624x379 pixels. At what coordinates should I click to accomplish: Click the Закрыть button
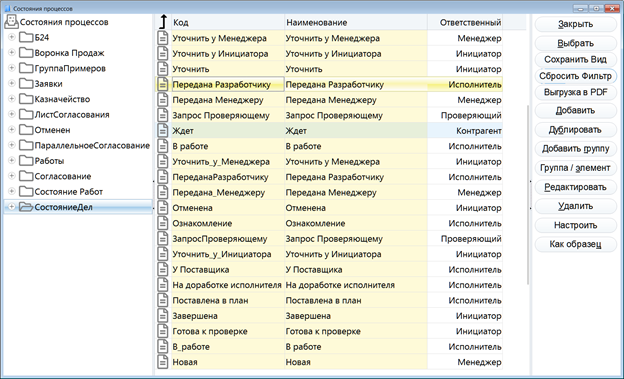pos(575,24)
